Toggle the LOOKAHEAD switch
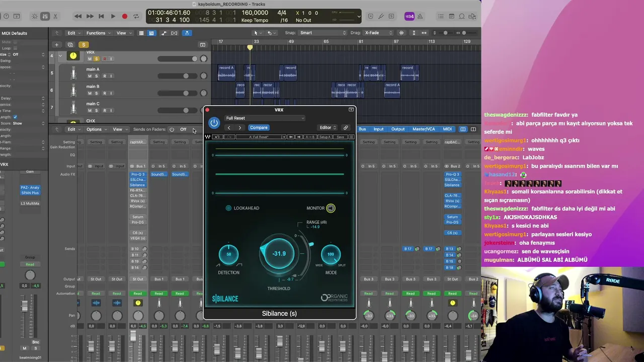This screenshot has width=644, height=362. (229, 208)
